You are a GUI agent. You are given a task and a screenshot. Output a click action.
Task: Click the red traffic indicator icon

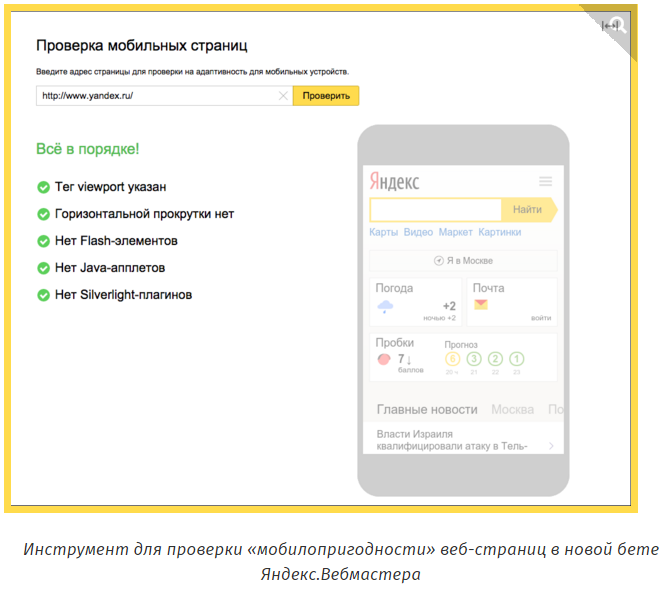[384, 359]
